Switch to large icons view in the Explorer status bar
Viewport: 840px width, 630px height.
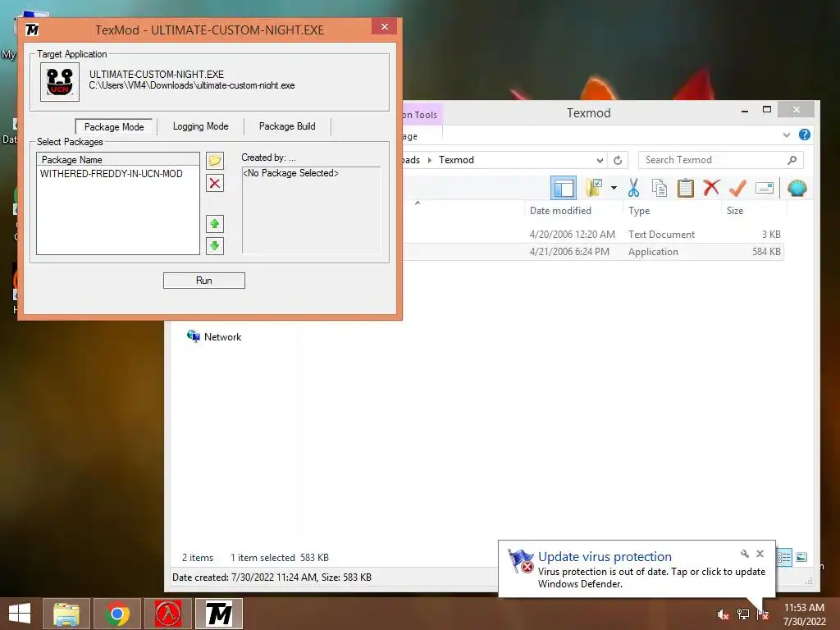coord(801,557)
